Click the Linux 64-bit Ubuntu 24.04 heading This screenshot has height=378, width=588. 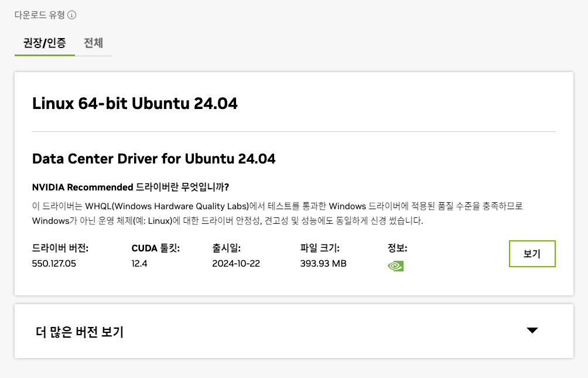(x=135, y=103)
